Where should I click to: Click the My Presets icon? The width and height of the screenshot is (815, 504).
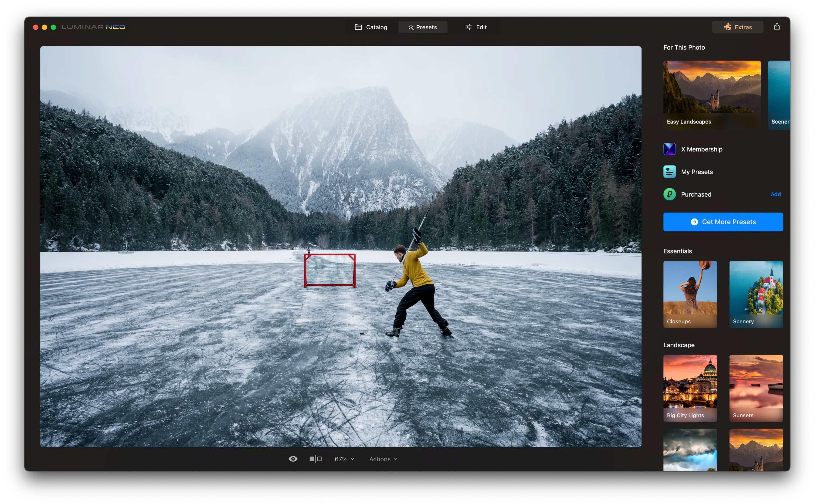coord(669,172)
